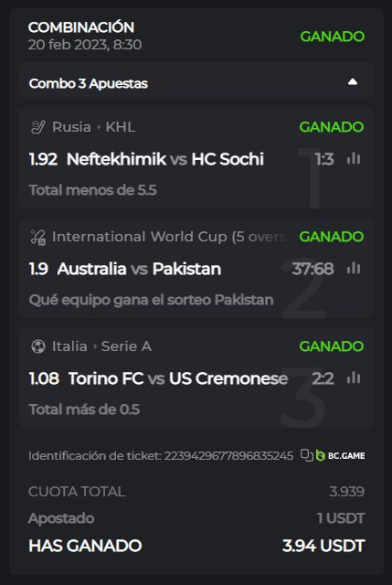Screen dimensions: 392x585
Task: Open stats icon for Australia vs Pakistan
Action: (x=354, y=268)
